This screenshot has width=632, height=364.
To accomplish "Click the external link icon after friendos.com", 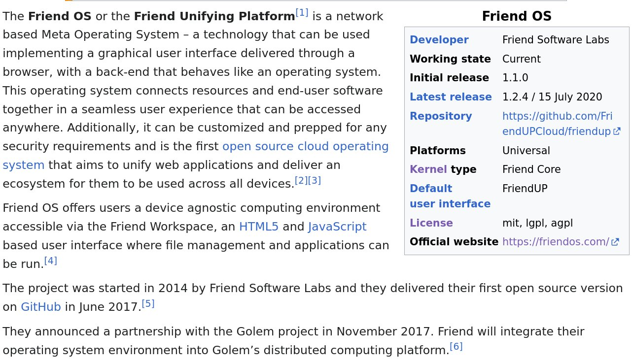I will click(615, 242).
